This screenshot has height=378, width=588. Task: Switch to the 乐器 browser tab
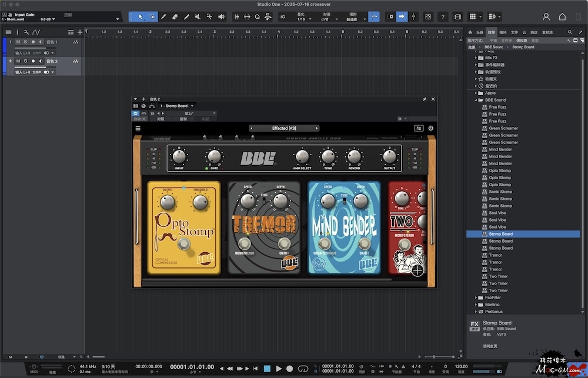pos(479,32)
